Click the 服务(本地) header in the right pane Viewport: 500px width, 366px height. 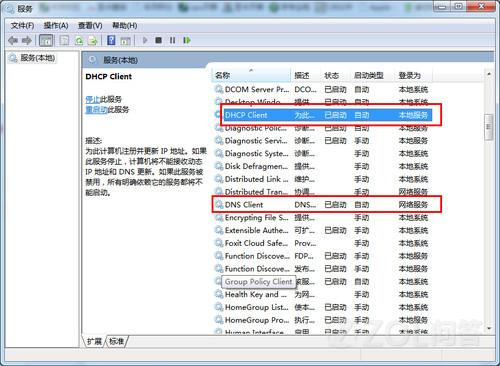click(x=120, y=60)
